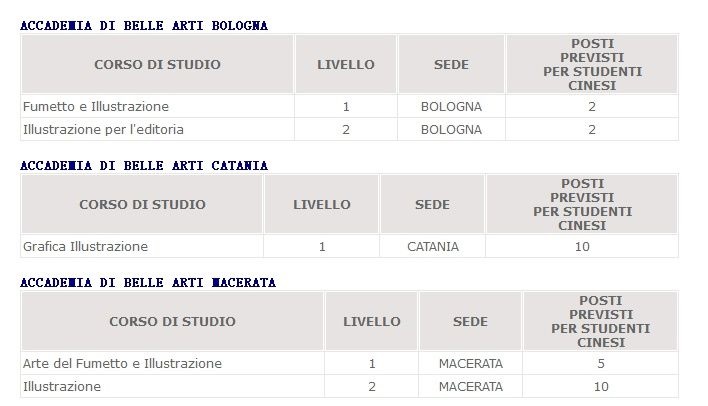Select BOLOGNA cell in Fumetto e Illustrazione row

(452, 106)
